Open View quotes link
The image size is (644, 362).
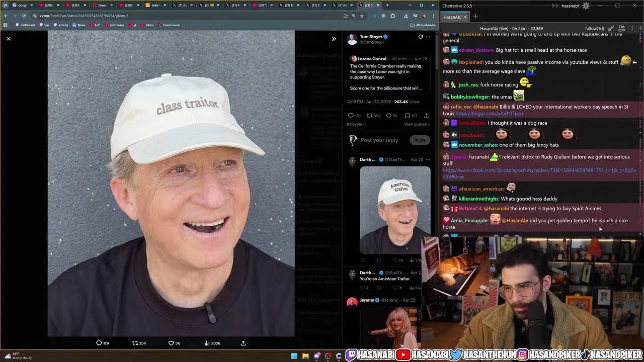(x=417, y=124)
